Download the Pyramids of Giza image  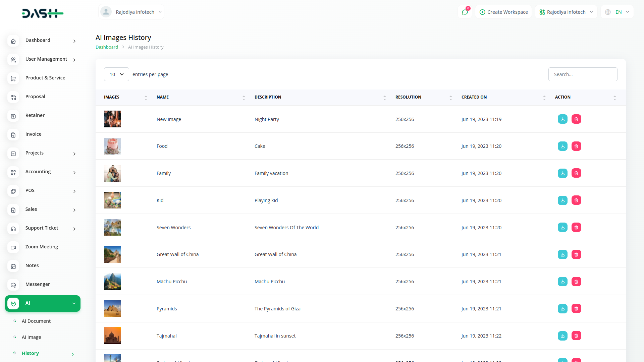pos(562,309)
